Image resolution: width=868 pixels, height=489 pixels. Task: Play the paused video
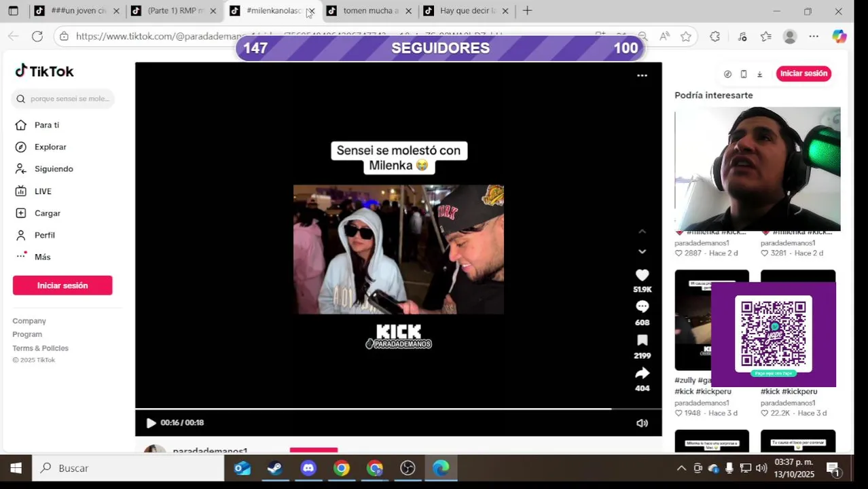click(151, 423)
